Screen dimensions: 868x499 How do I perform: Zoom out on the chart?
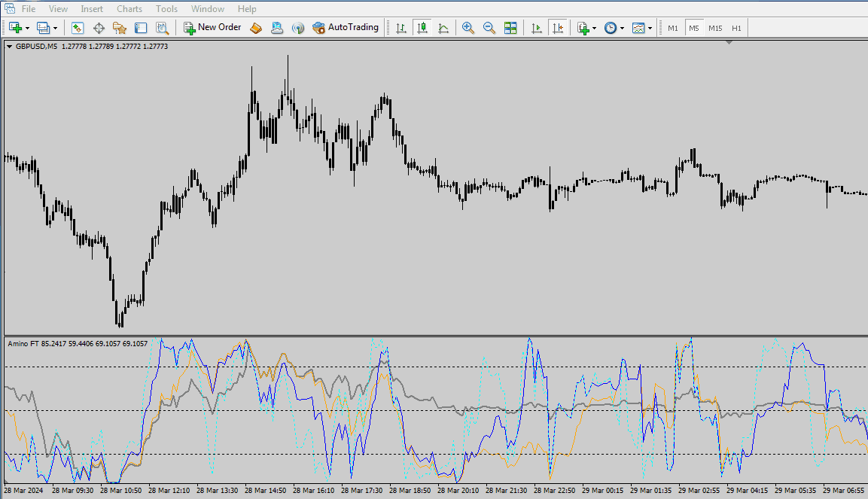click(x=489, y=28)
